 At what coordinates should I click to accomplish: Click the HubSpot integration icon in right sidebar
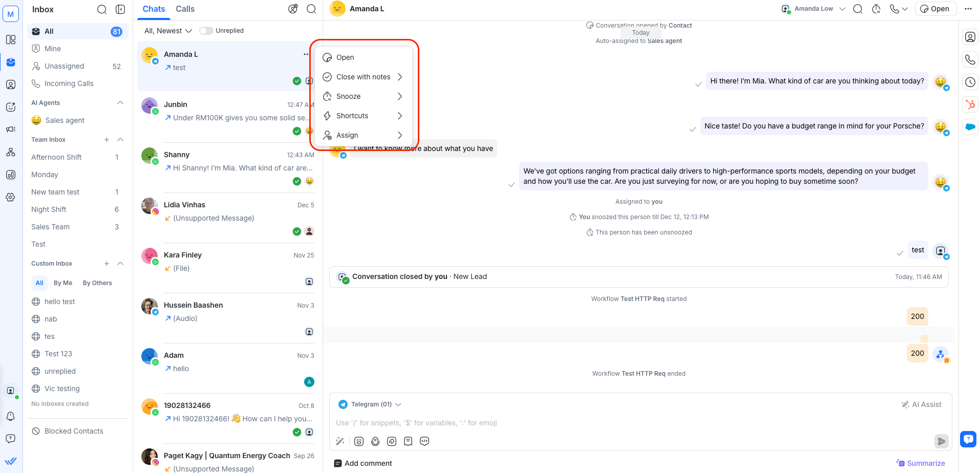970,104
